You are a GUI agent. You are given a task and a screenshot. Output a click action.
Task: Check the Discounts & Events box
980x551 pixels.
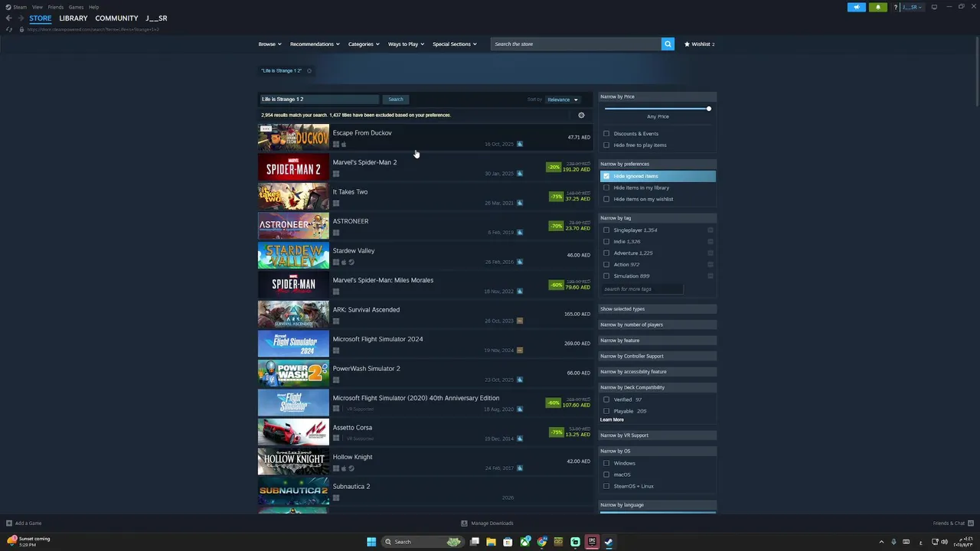606,133
